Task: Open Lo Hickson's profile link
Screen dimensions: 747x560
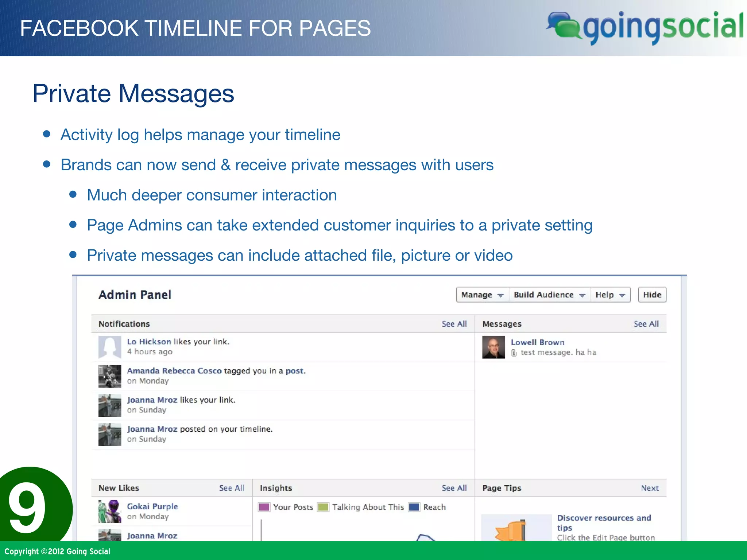Action: (x=149, y=342)
